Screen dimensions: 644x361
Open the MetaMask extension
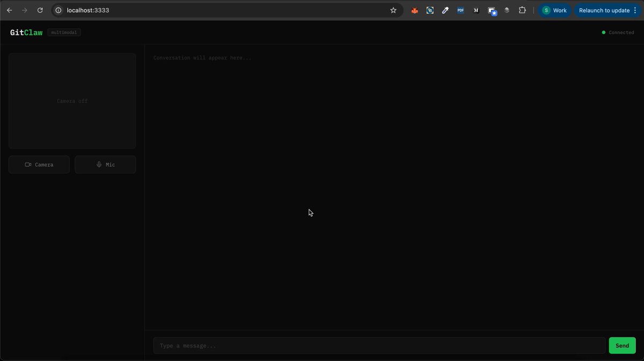coord(414,10)
